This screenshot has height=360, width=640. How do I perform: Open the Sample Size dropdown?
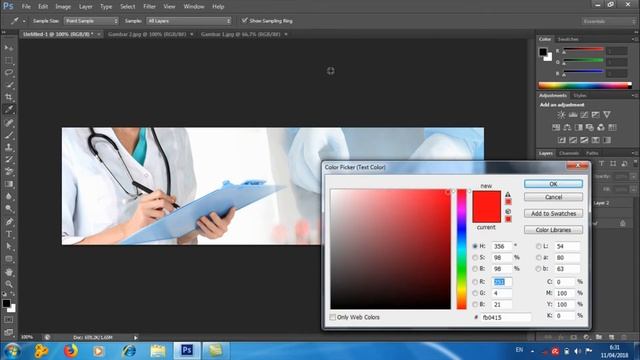[x=91, y=21]
